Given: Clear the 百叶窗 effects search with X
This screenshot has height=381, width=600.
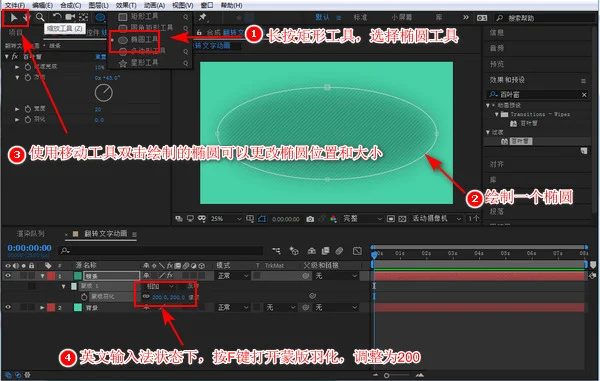Looking at the screenshot, I should (584, 94).
